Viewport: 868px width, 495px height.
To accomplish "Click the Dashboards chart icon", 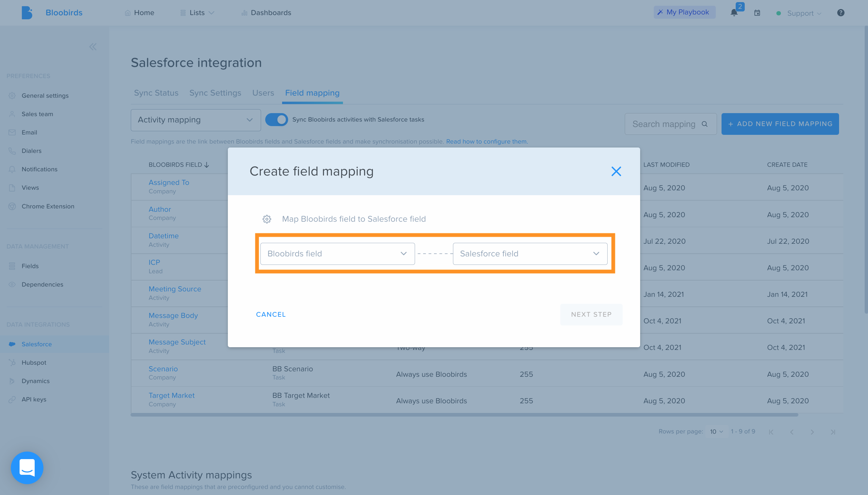I will [244, 13].
